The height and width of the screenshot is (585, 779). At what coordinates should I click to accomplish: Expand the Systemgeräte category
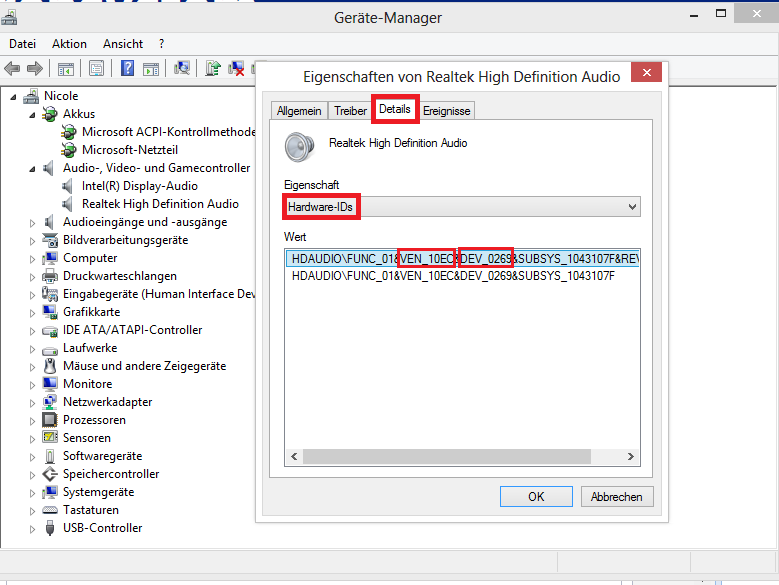pos(32,493)
